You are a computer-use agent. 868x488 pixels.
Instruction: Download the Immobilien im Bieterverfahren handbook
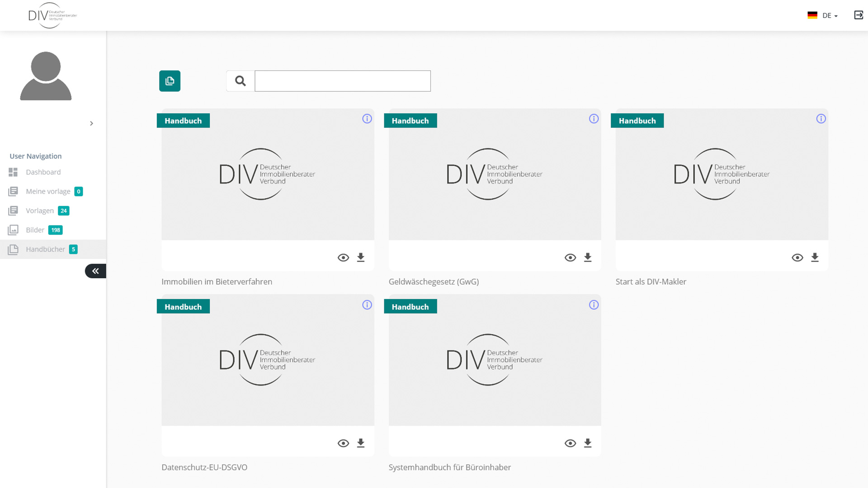360,258
